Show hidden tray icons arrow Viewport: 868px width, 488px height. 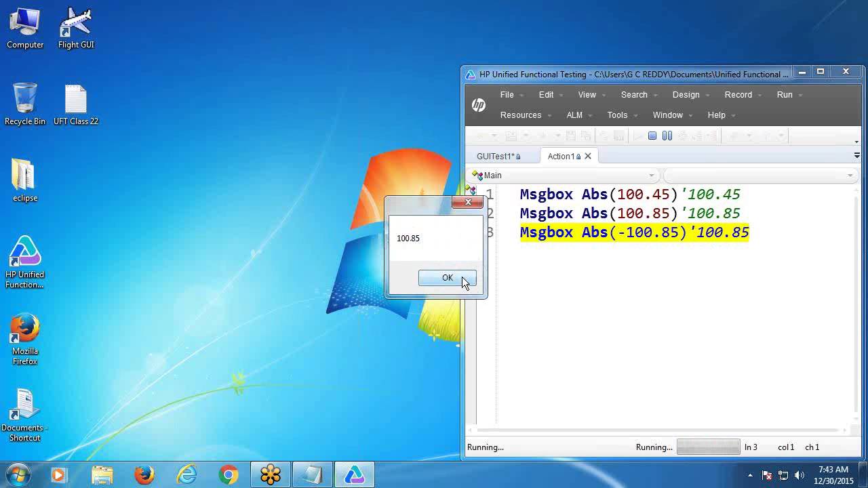(x=750, y=475)
